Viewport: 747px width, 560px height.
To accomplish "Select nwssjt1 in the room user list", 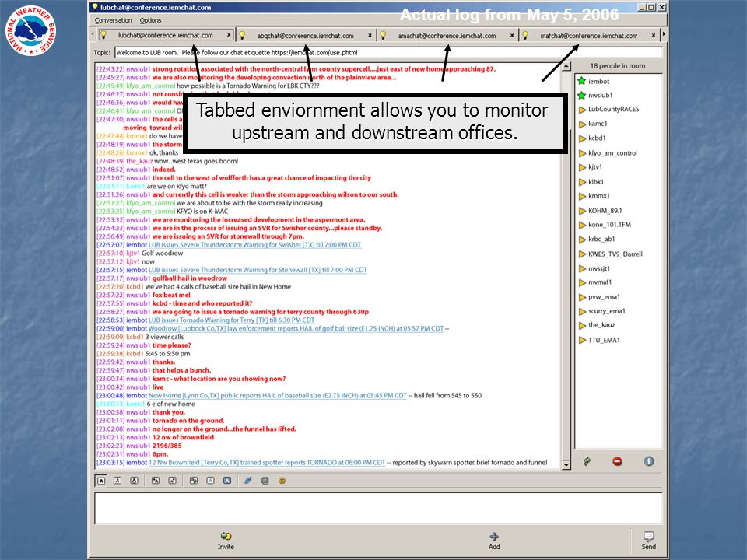I will 599,268.
